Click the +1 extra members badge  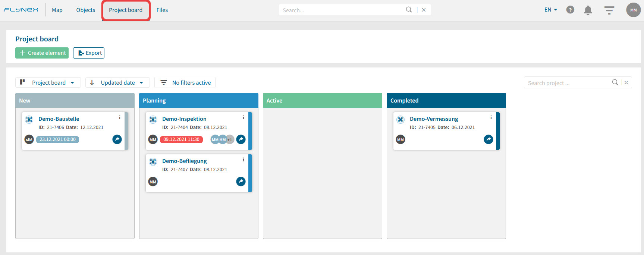pyautogui.click(x=230, y=139)
